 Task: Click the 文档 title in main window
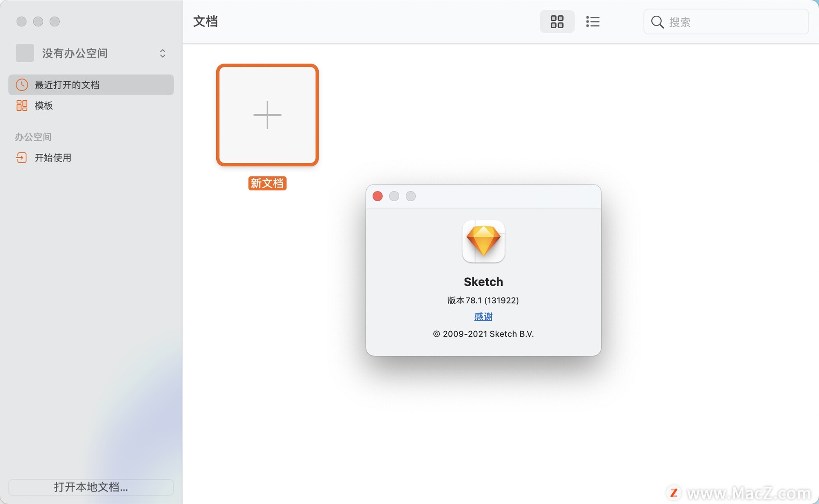(x=206, y=21)
